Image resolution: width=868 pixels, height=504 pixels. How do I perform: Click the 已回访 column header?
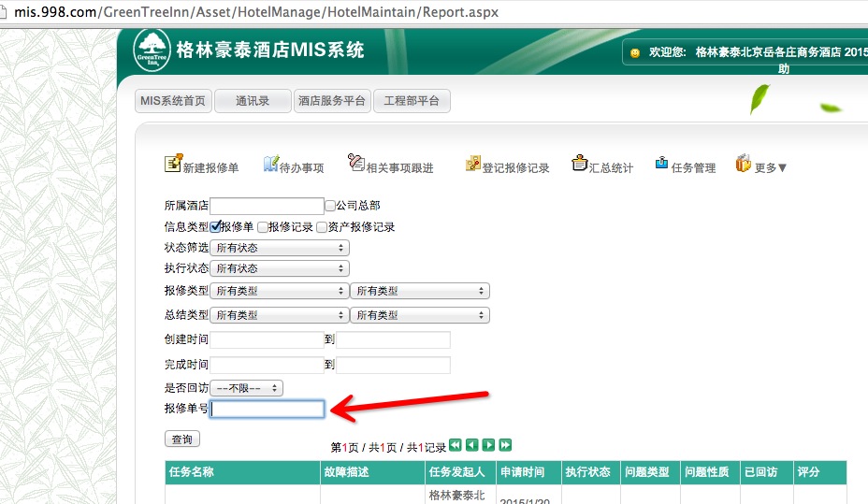[x=767, y=472]
